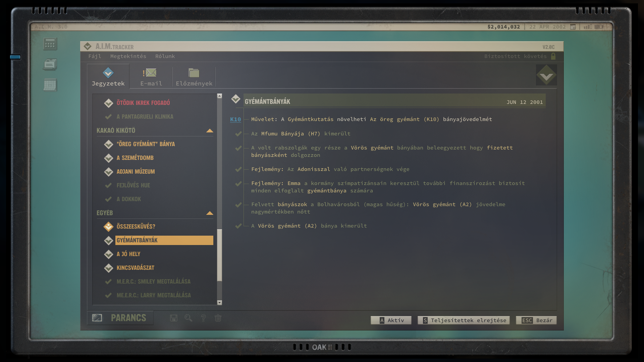Open the calendar grid sidebar icon
Image resolution: width=644 pixels, height=362 pixels.
50,85
